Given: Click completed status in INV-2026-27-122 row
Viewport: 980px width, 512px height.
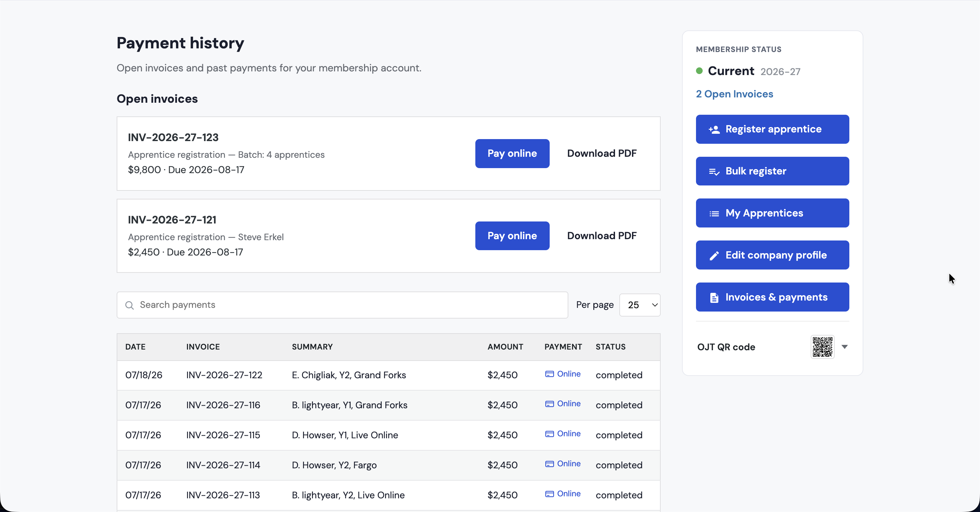Looking at the screenshot, I should (x=619, y=375).
